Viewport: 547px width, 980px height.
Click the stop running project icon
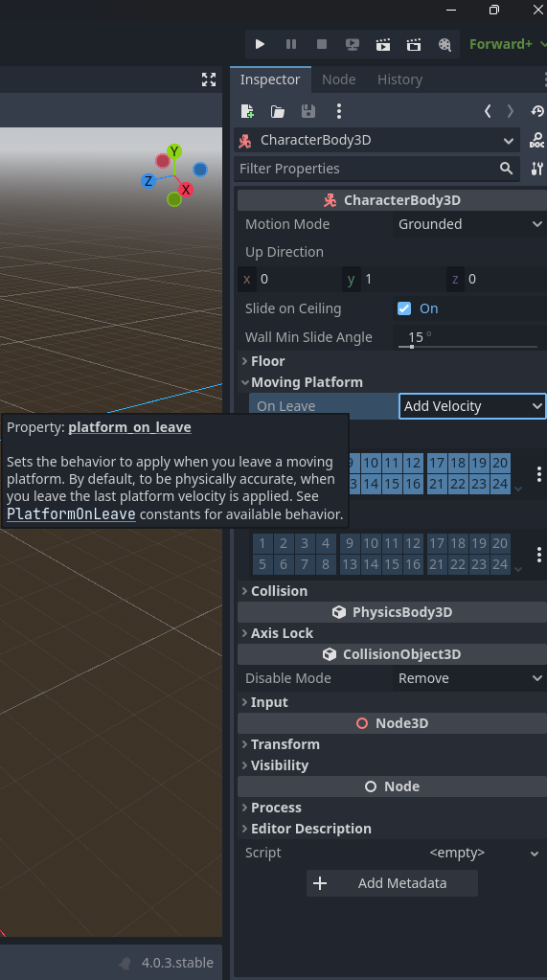tap(322, 44)
